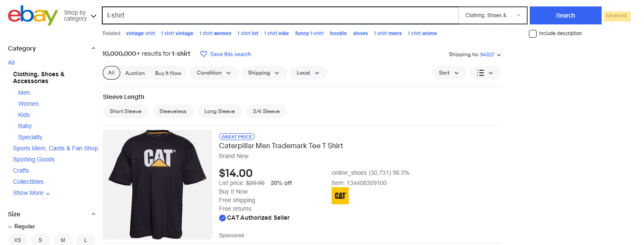Image resolution: width=644 pixels, height=245 pixels.
Task: Open the Crafts category
Action: click(x=21, y=170)
